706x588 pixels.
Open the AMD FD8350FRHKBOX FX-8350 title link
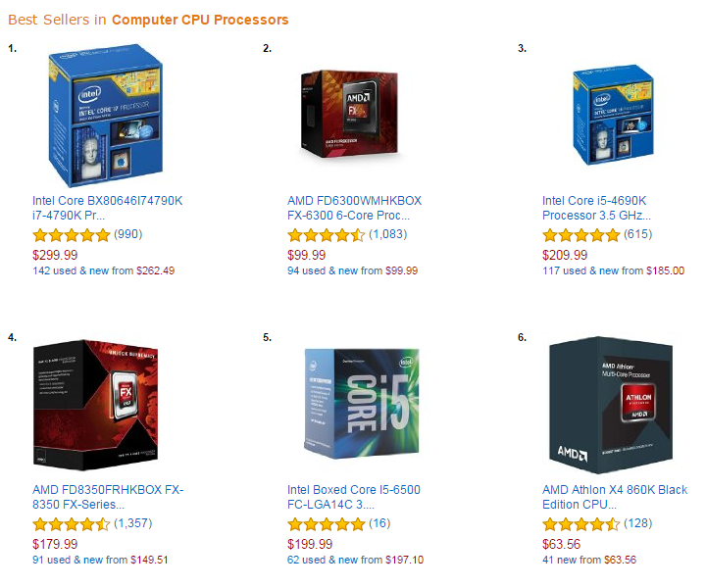pos(108,497)
